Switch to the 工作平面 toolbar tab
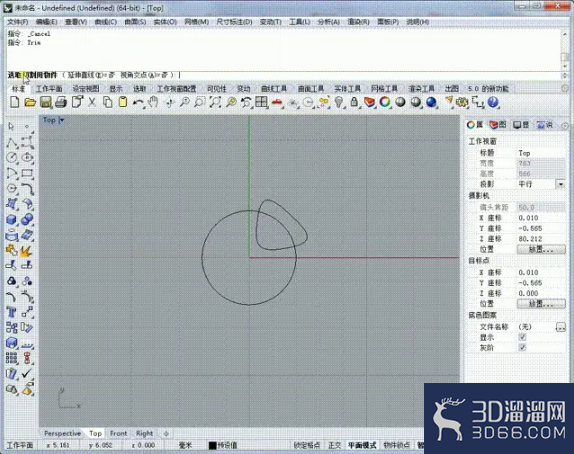574x454 pixels. coord(49,89)
